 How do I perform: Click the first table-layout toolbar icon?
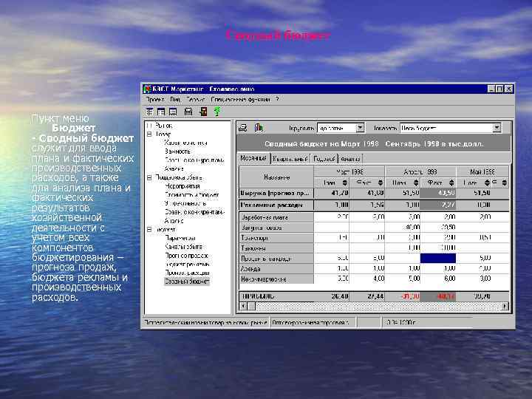pyautogui.click(x=150, y=112)
